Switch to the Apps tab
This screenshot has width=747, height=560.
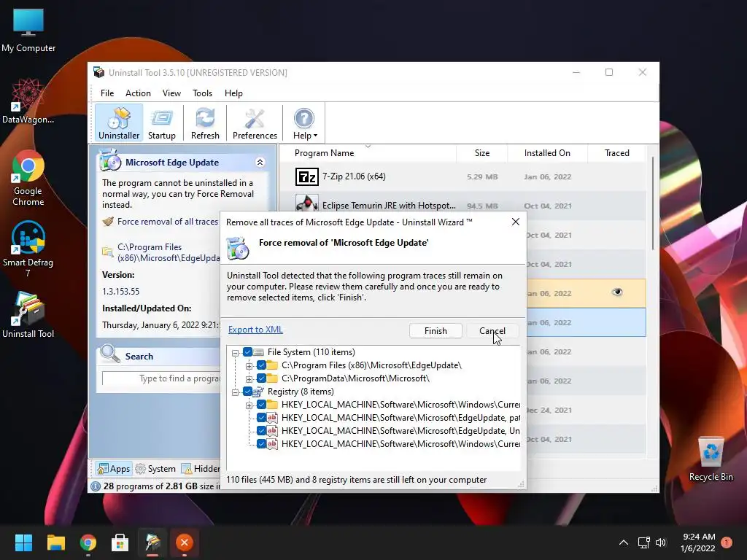click(113, 469)
